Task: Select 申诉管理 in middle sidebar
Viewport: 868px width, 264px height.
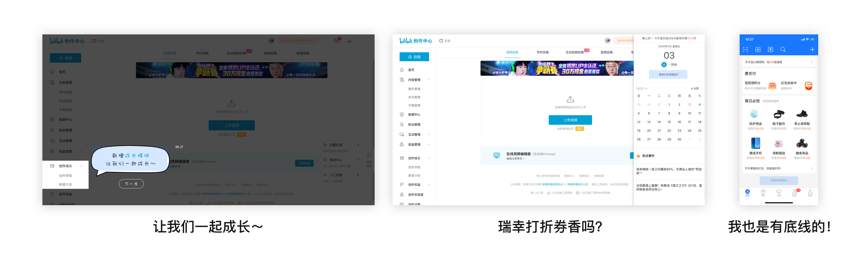Action: point(414,97)
